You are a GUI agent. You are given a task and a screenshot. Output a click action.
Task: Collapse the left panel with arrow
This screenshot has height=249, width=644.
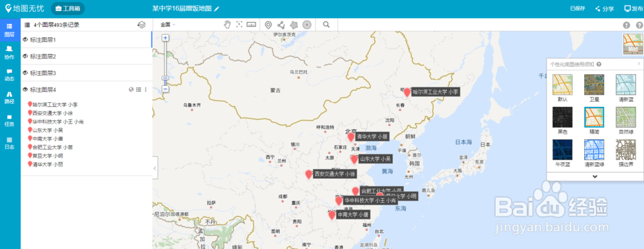pyautogui.click(x=155, y=168)
